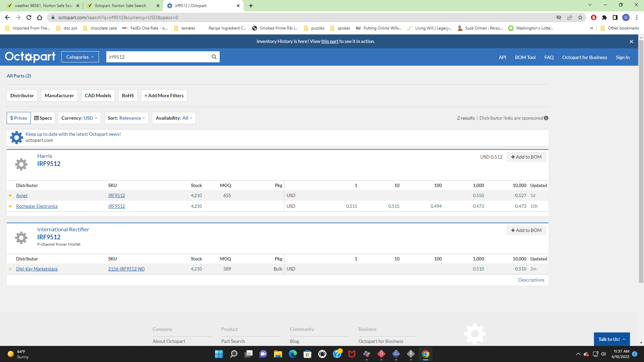The width and height of the screenshot is (644, 362).
Task: Click 'this part' link in banner
Action: (330, 41)
